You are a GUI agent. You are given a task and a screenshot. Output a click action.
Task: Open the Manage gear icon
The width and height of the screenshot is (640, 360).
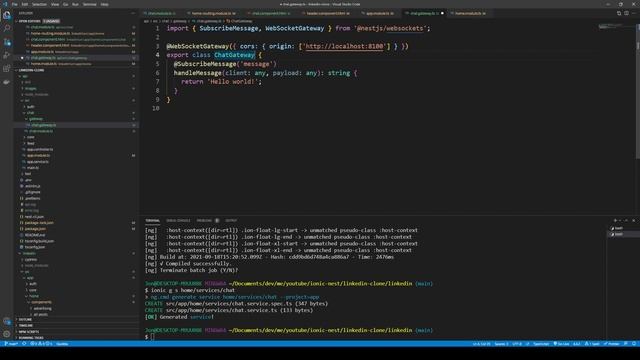coord(7,334)
